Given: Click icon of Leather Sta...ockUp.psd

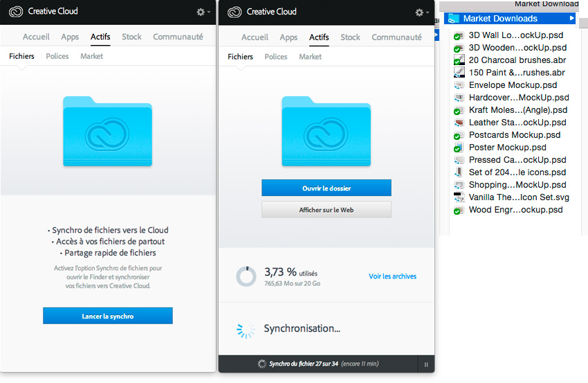Looking at the screenshot, I should (459, 123).
